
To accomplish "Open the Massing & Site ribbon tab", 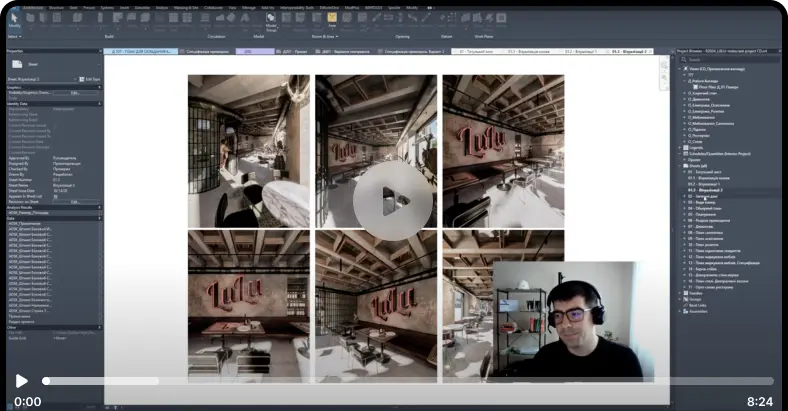I will pos(185,8).
